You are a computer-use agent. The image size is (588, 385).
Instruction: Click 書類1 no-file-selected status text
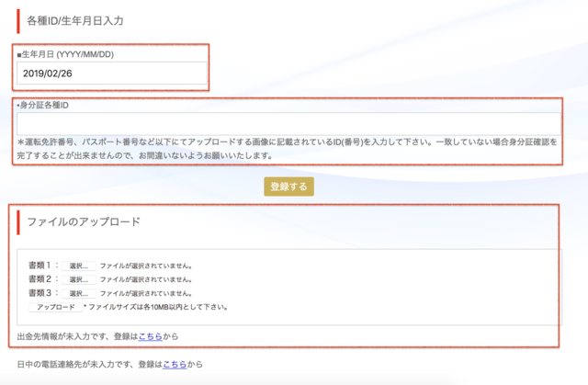point(146,266)
